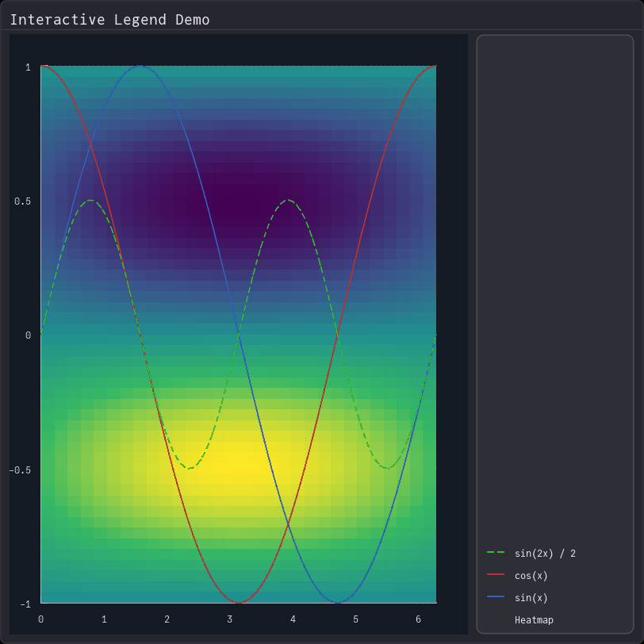The image size is (644, 644).
Task: Hide the Heatmap layer via its legend label
Action: point(534,619)
